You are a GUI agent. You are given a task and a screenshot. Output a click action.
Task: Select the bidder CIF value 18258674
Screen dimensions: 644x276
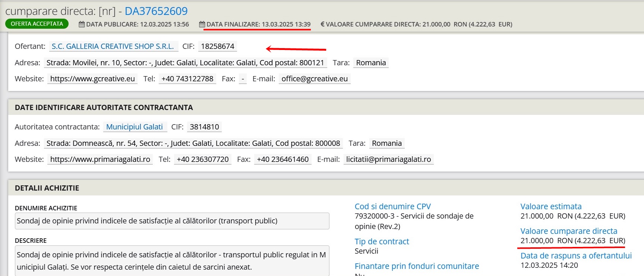point(218,46)
